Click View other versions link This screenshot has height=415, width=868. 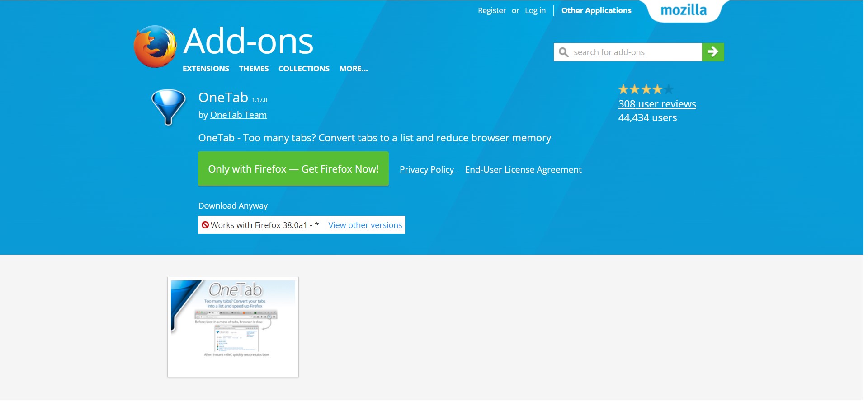pos(365,225)
